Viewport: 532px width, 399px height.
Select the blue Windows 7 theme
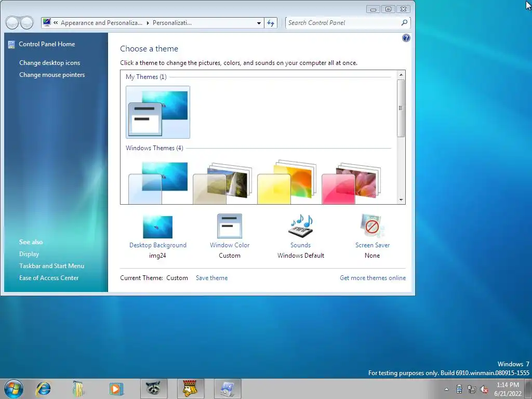coord(158,182)
